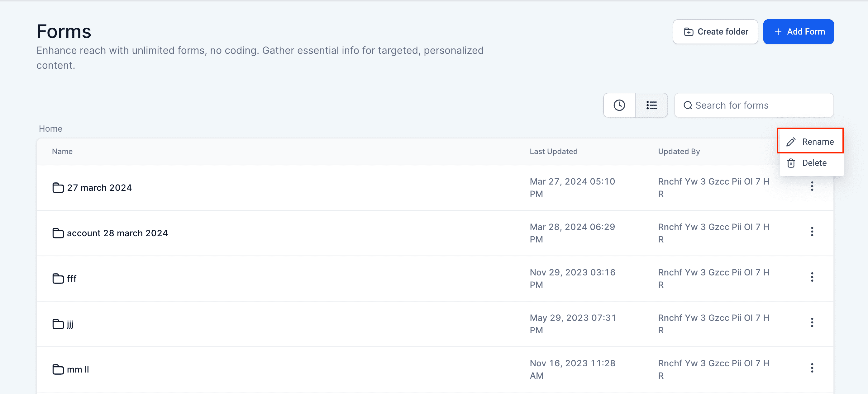
Task: Open the fff folder
Action: (x=71, y=279)
